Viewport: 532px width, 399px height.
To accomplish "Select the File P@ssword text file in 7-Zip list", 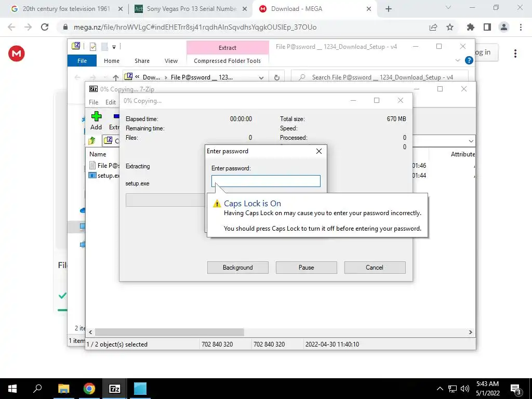I will tap(104, 165).
